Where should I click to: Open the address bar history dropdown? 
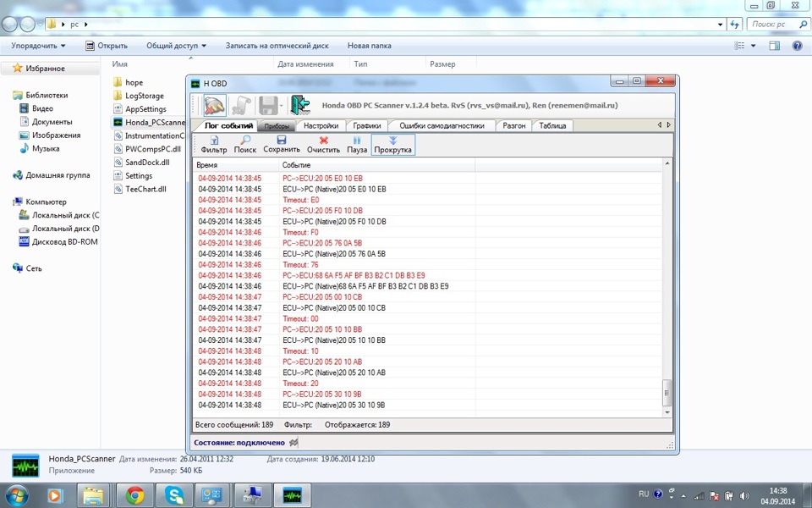721,25
